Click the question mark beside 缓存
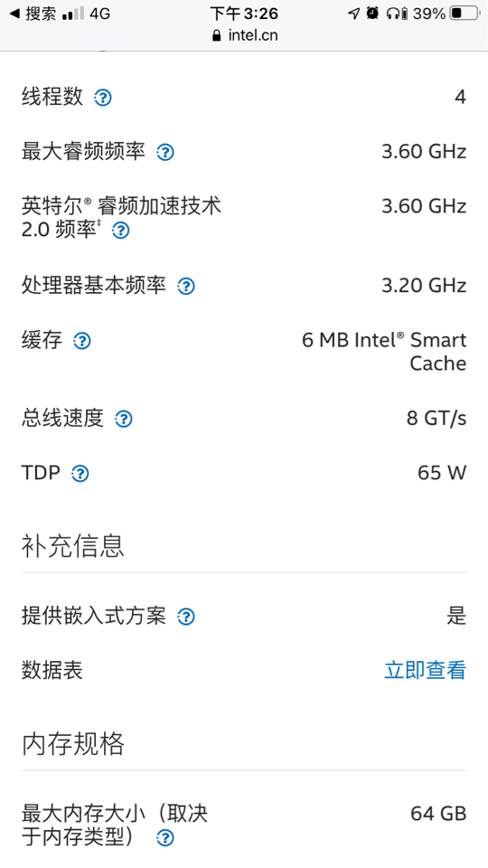 tap(82, 341)
